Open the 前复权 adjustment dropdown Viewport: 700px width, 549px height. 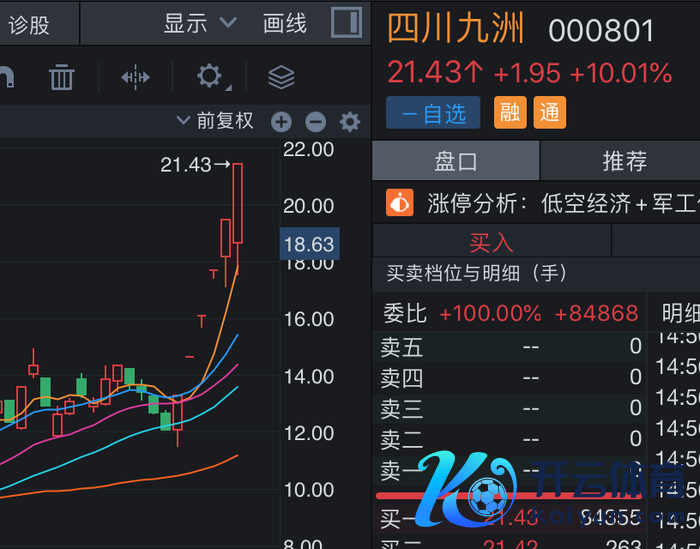click(215, 121)
